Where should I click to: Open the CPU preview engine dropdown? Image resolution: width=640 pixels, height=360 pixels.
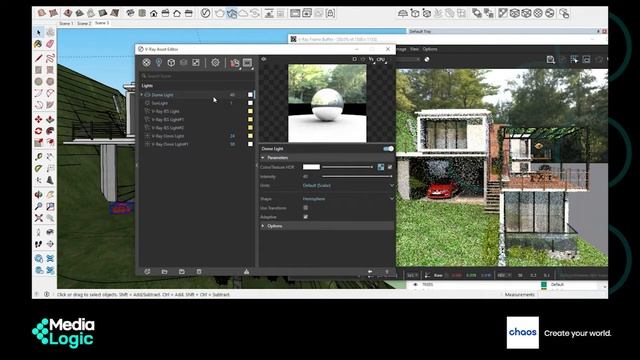[x=381, y=60]
